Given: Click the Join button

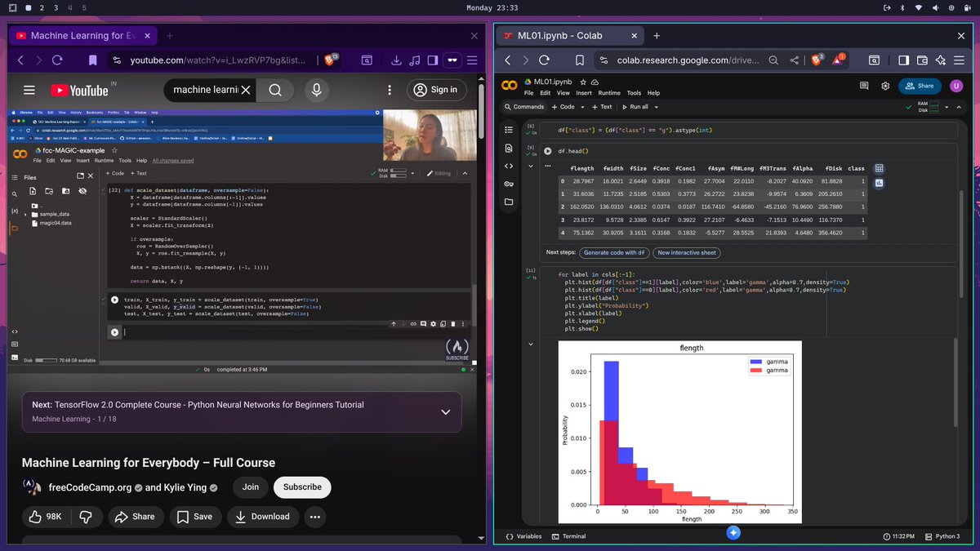Looking at the screenshot, I should pyautogui.click(x=251, y=487).
